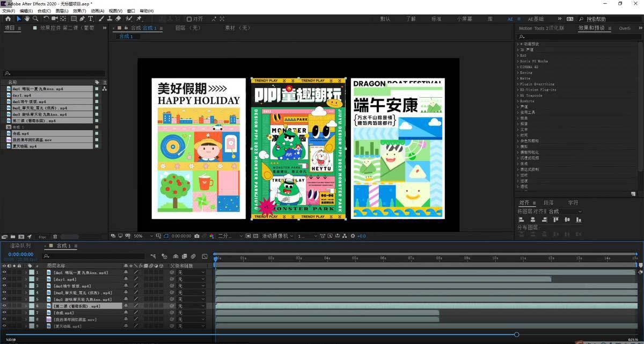
Task: Click the Home icon in the toolbar
Action: 8,19
